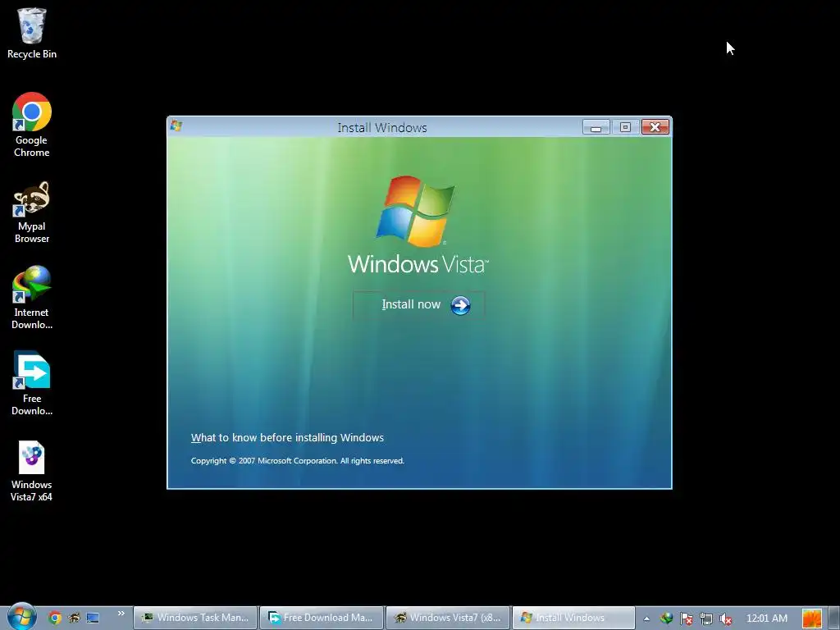Image resolution: width=840 pixels, height=630 pixels.
Task: Maximize the Install Windows window
Action: pos(625,127)
